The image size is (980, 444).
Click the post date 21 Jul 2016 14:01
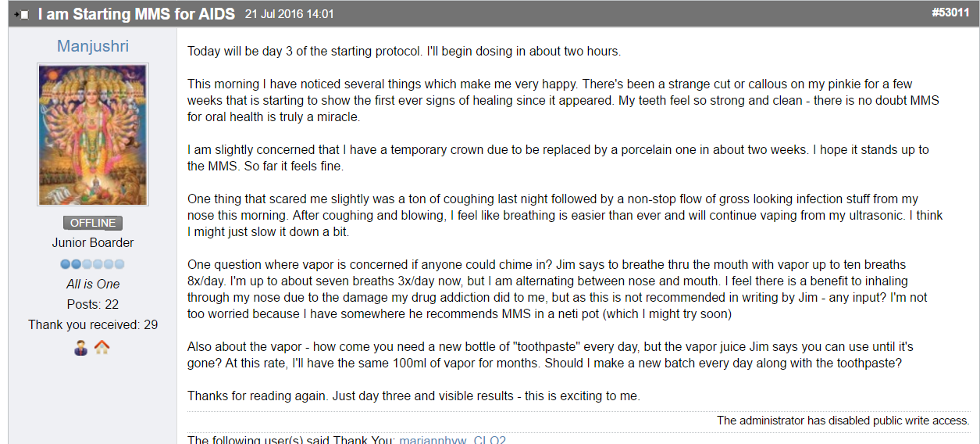coord(290,14)
